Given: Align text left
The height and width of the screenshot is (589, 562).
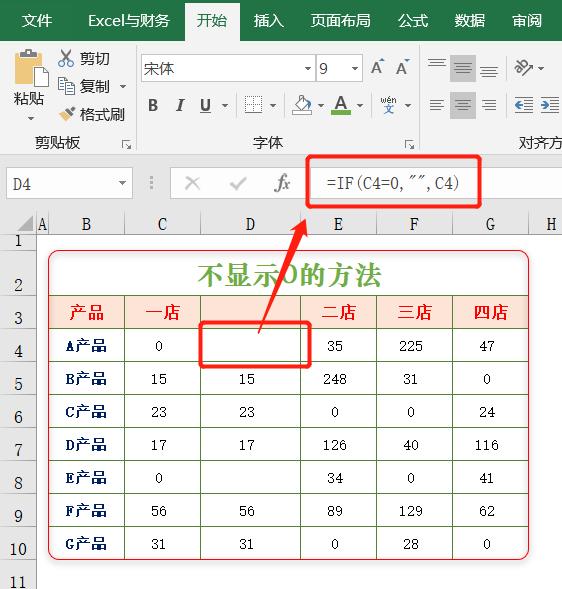Looking at the screenshot, I should pyautogui.click(x=437, y=105).
